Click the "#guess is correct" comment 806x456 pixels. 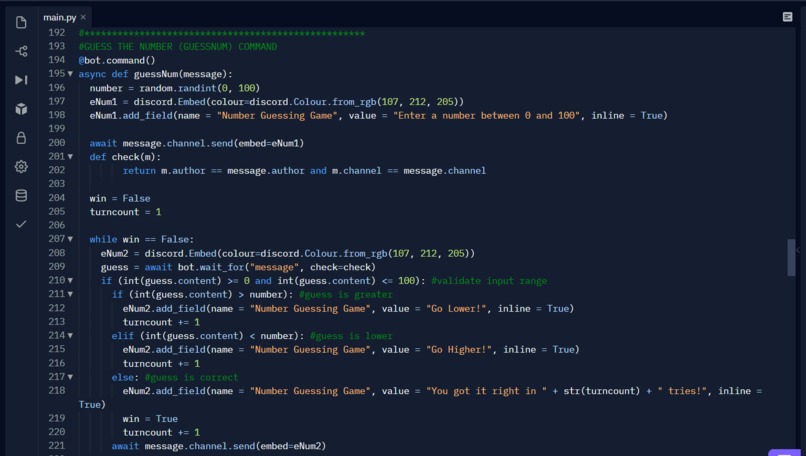(191, 377)
